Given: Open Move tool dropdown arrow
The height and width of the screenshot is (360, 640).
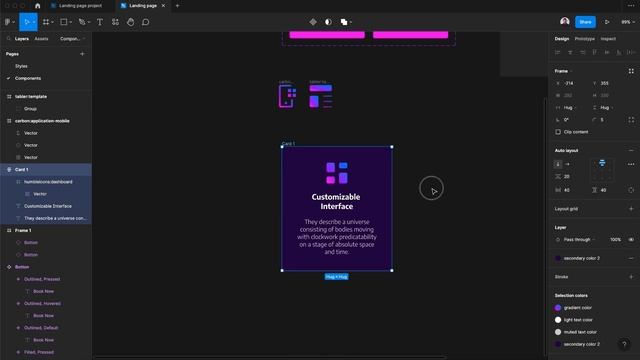Looking at the screenshot, I should point(34,22).
